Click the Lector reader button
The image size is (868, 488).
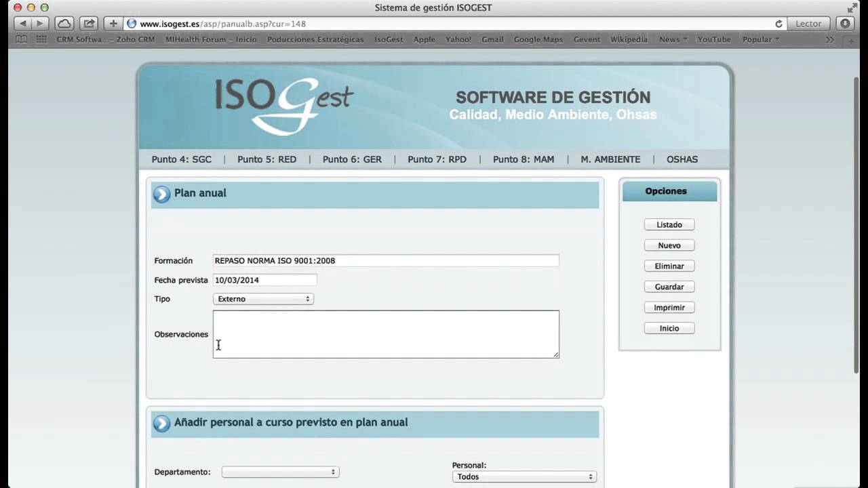(x=808, y=24)
